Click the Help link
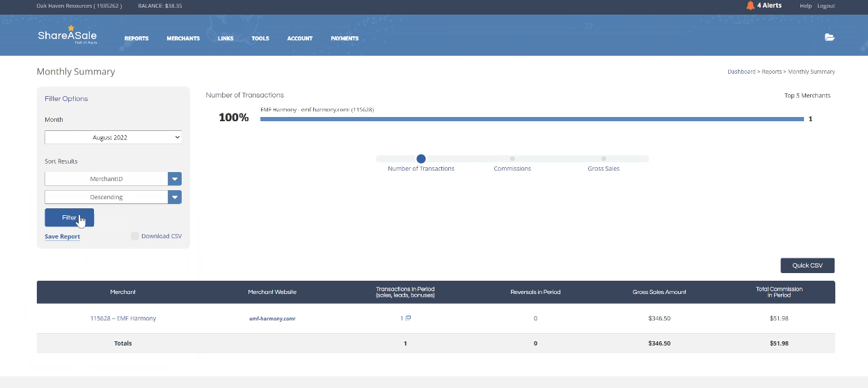This screenshot has width=868, height=388. tap(805, 6)
